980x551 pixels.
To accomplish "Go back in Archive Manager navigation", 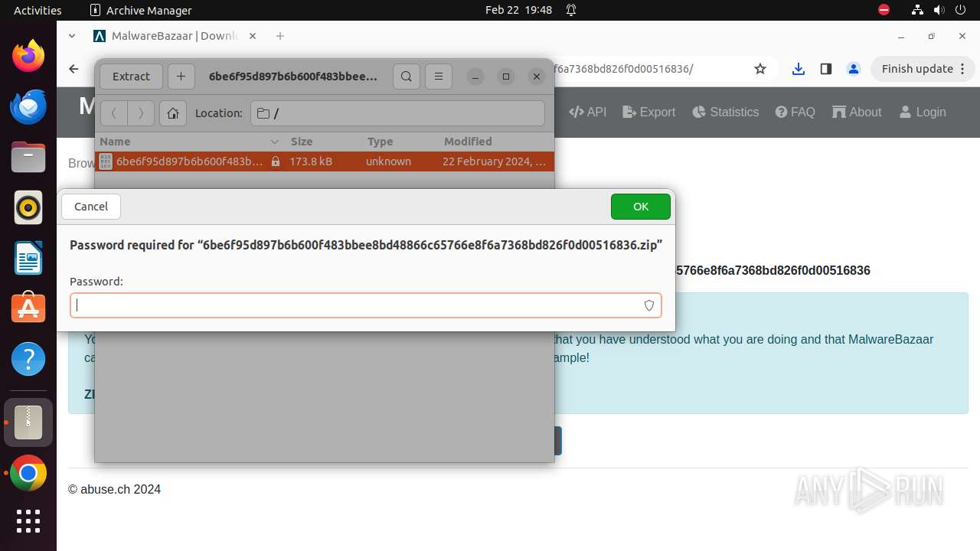I will [114, 113].
